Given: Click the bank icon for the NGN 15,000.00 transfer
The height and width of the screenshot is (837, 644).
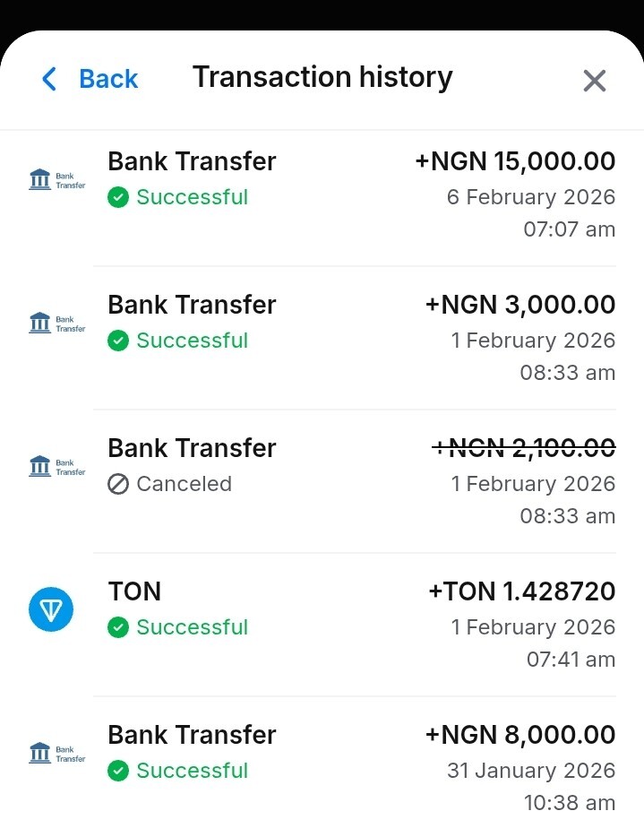Looking at the screenshot, I should pos(57,181).
